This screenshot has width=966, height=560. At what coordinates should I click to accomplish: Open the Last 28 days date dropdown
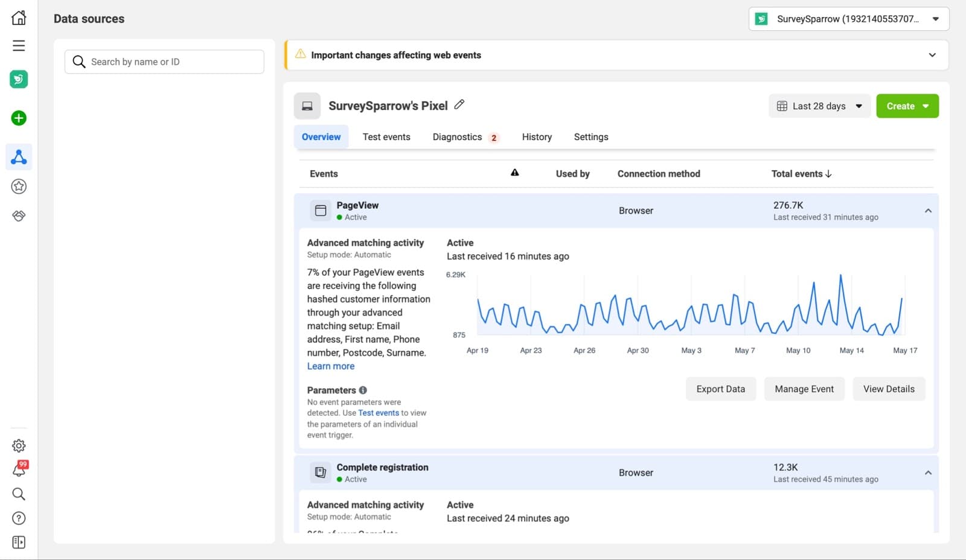(819, 106)
